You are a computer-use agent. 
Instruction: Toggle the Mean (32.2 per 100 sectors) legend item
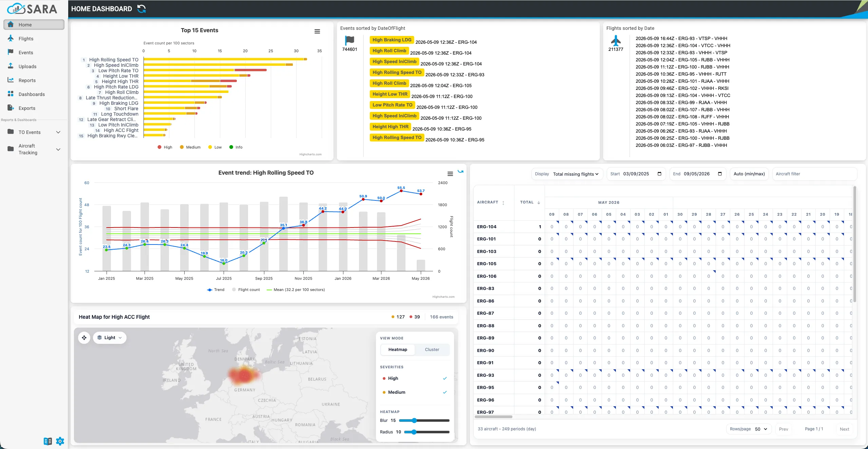[296, 290]
